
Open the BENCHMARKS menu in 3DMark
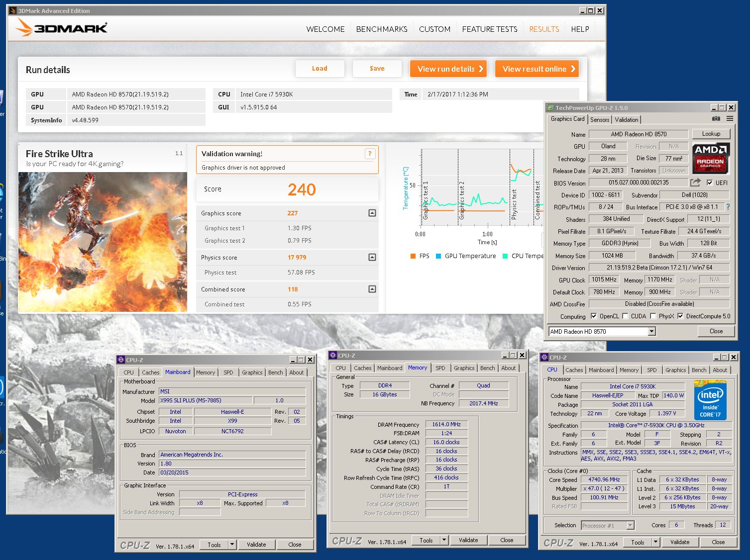tap(382, 29)
